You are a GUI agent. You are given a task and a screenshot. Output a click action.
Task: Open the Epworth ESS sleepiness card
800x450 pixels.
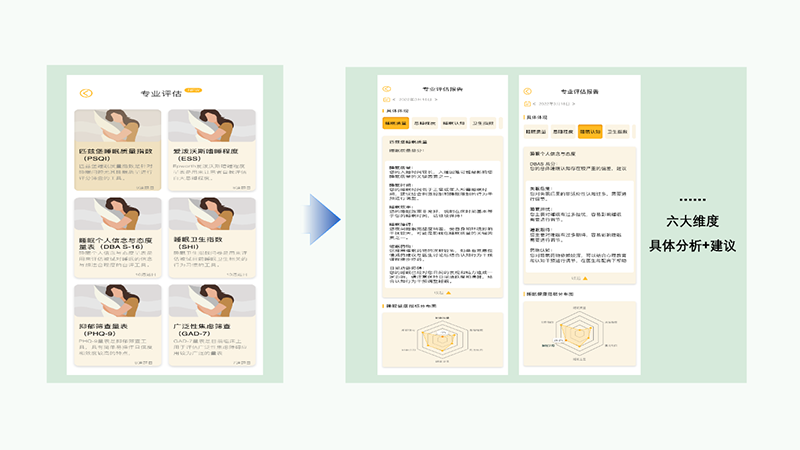pyautogui.click(x=212, y=150)
